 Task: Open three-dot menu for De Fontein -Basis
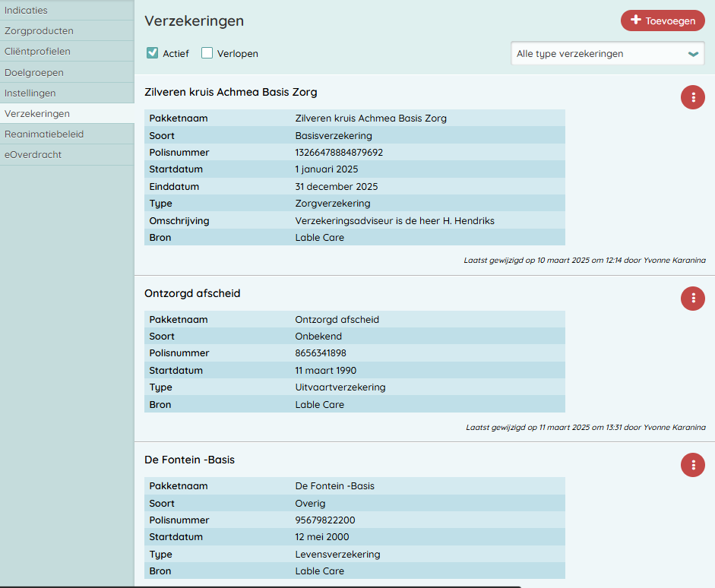(692, 465)
